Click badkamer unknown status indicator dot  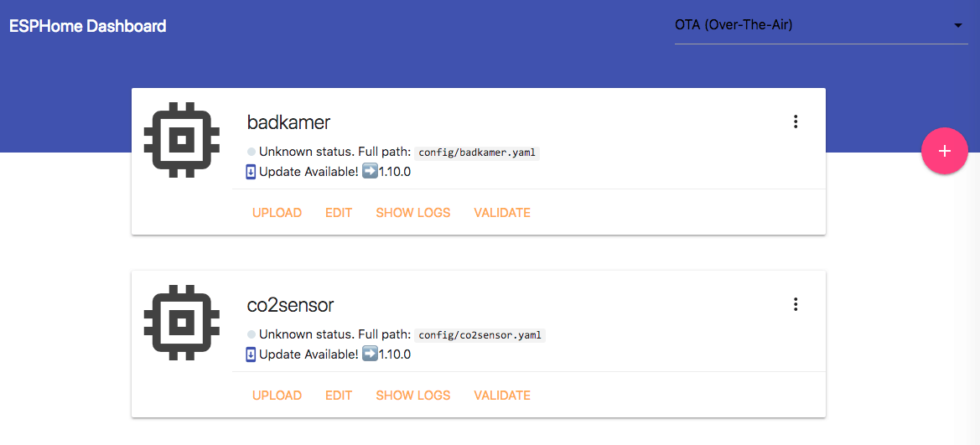coord(251,153)
